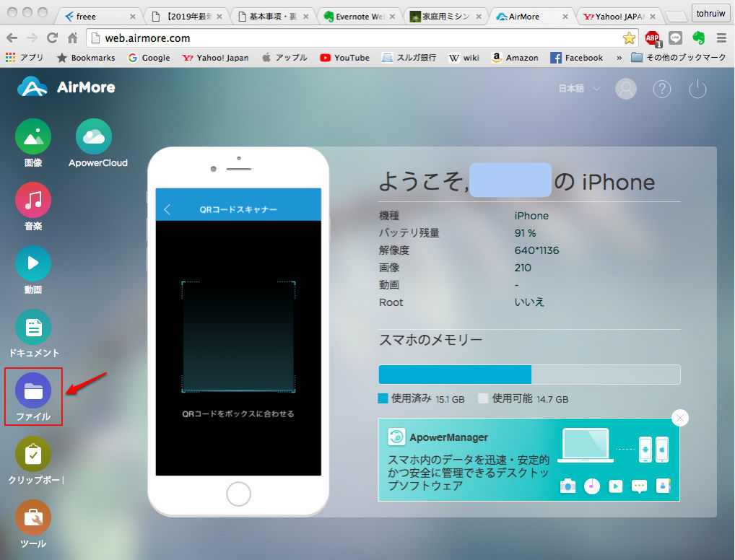Open the Amazon bookmark
735x560 pixels.
515,57
